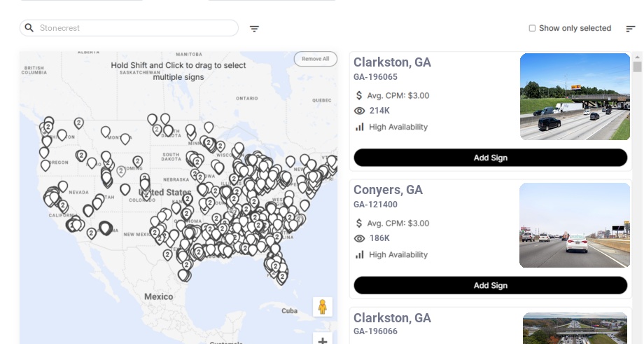The width and height of the screenshot is (644, 344).
Task: Click the GA-196066 Clarkston listing title
Action: pos(392,318)
